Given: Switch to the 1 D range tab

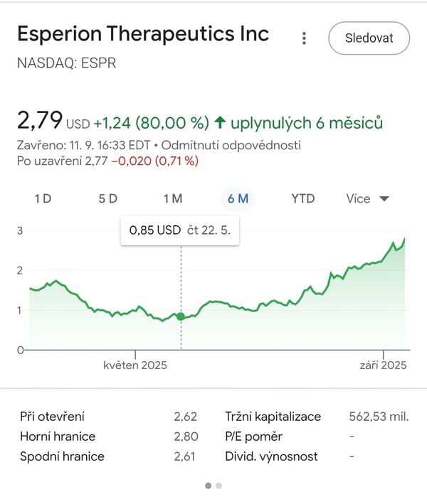Looking at the screenshot, I should [43, 198].
